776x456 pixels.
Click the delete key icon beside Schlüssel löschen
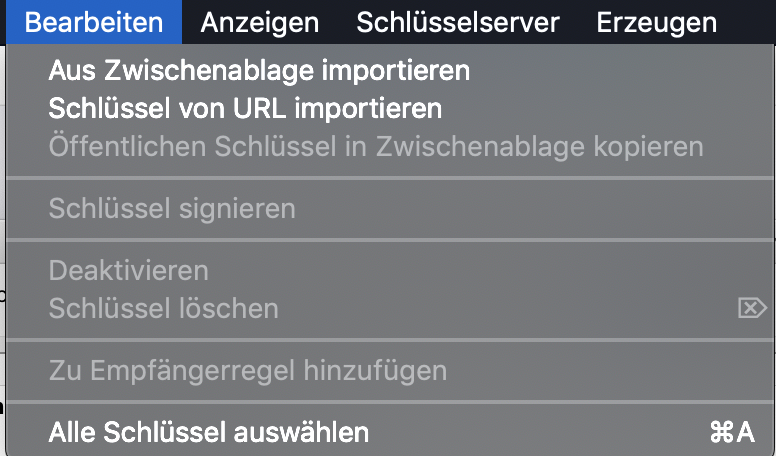tap(752, 308)
